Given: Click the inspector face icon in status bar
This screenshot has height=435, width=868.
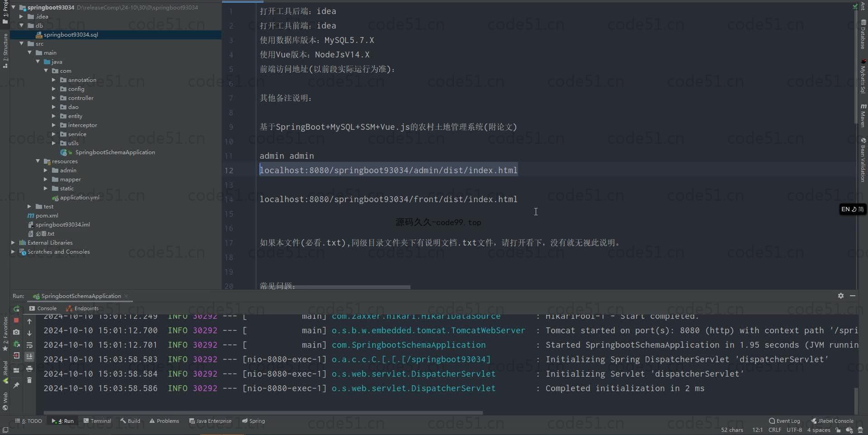Looking at the screenshot, I should point(861,430).
